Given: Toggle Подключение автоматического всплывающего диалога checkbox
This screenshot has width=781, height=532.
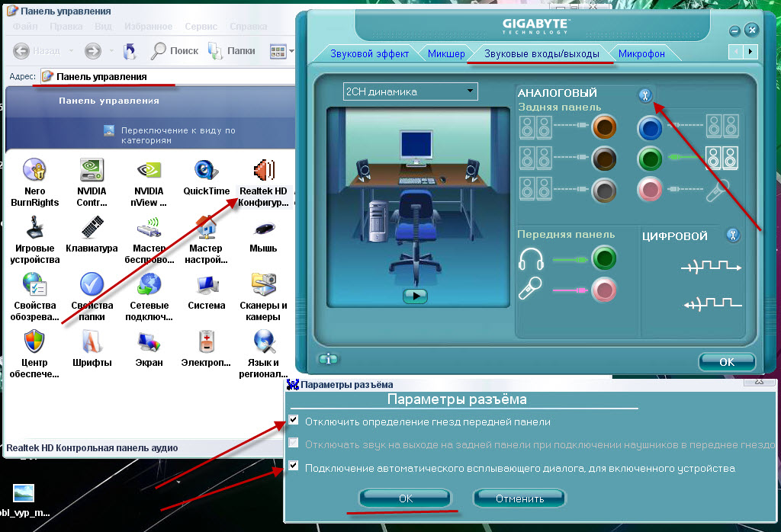Looking at the screenshot, I should (294, 466).
